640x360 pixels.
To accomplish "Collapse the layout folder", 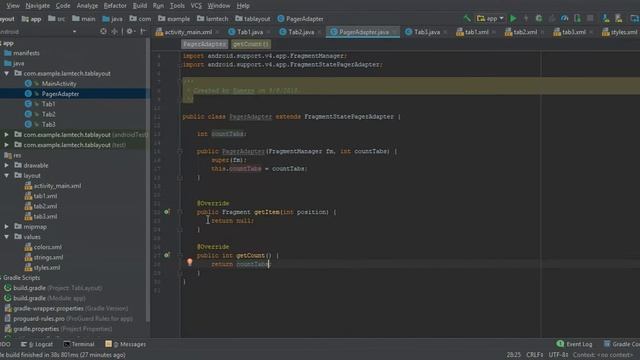I will (x=7, y=176).
